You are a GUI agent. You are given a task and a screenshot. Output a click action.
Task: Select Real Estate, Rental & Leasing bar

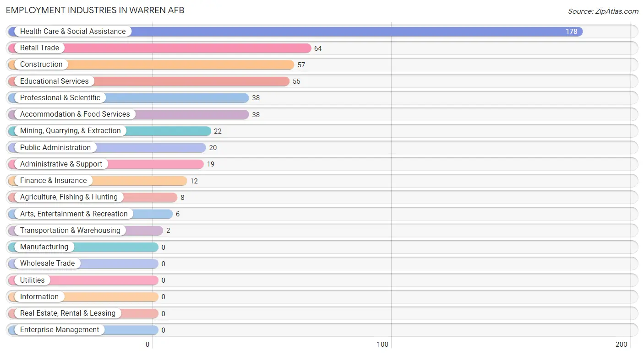(x=83, y=313)
